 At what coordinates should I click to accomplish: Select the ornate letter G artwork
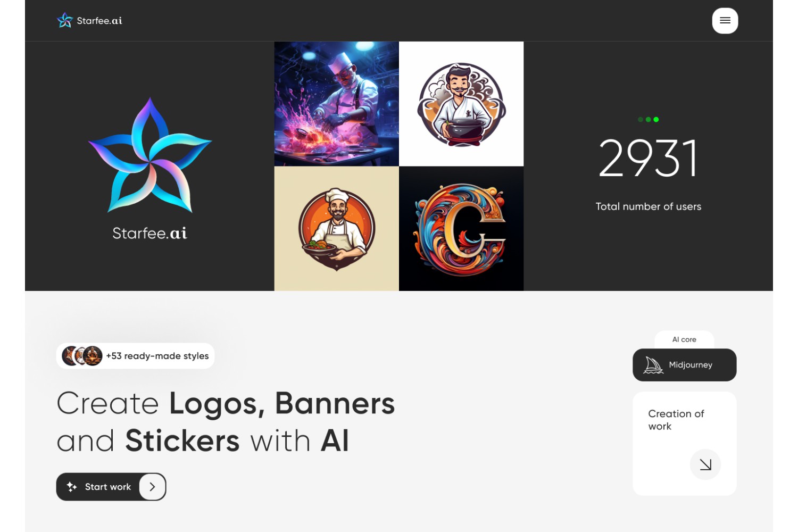coord(461,229)
